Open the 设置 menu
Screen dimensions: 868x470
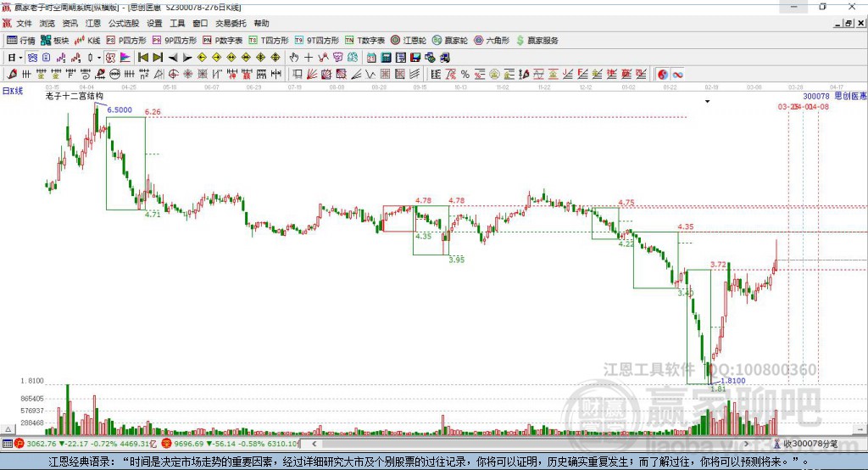154,23
